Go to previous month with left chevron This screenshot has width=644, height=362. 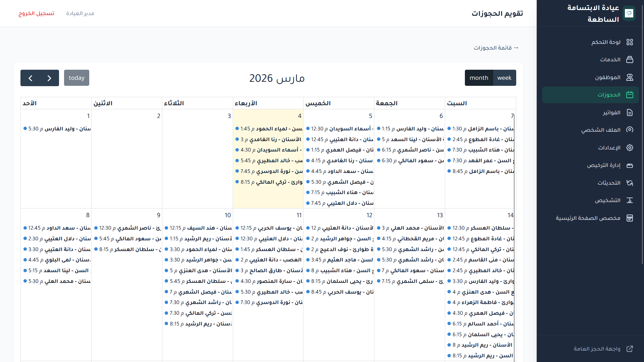point(31,78)
